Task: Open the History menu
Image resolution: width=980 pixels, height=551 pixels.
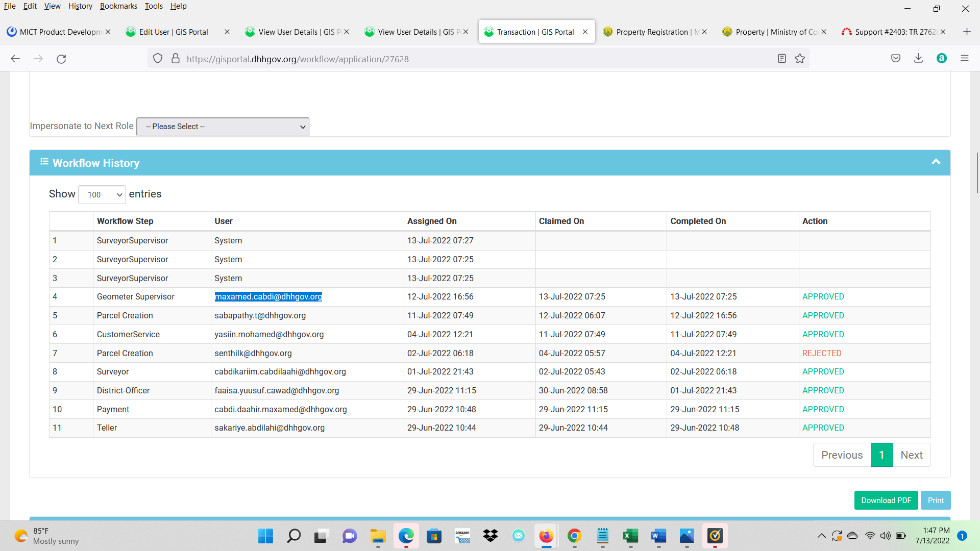Action: (x=80, y=6)
